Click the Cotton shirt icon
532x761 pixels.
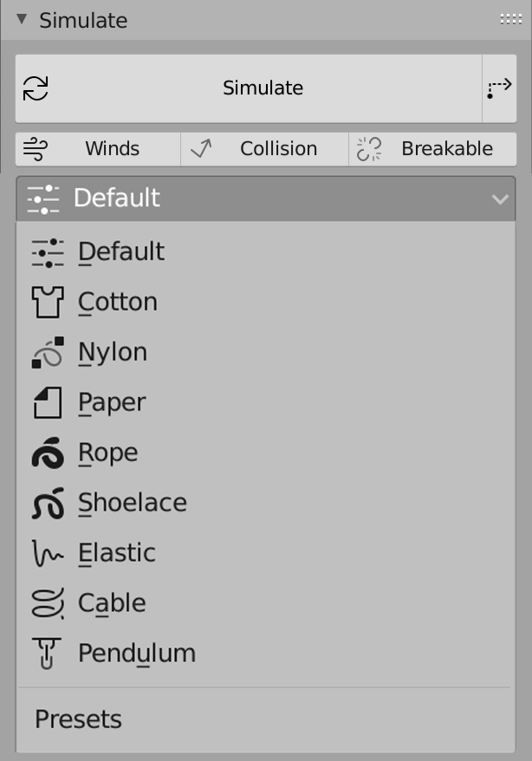pos(47,302)
